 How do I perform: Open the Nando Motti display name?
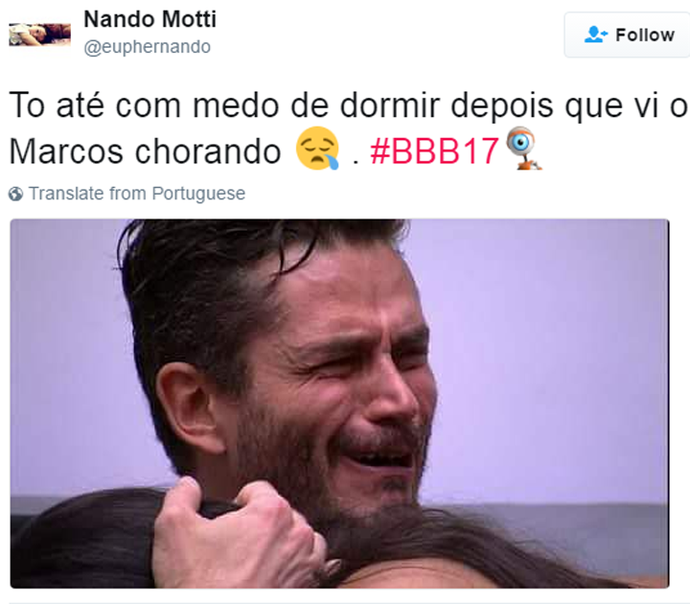(150, 19)
